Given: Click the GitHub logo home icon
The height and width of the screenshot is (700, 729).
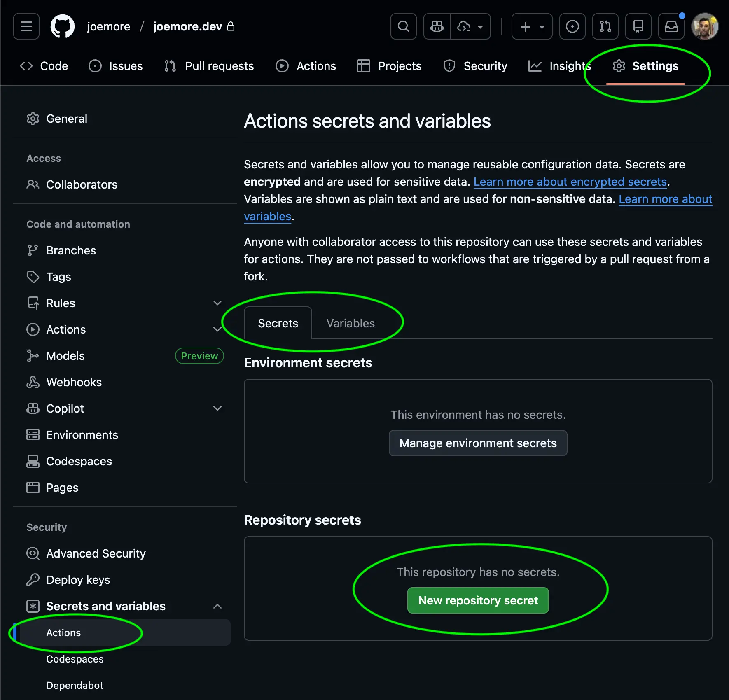Looking at the screenshot, I should 62,27.
